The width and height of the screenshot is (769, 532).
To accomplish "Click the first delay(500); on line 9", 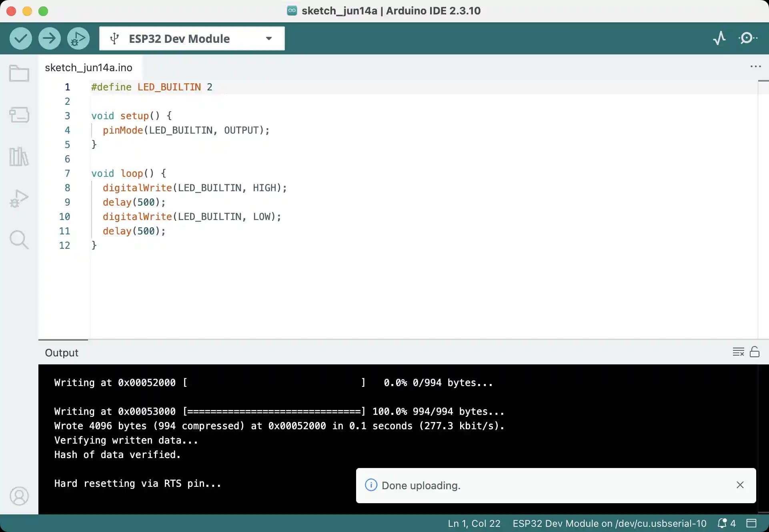I will [x=134, y=202].
